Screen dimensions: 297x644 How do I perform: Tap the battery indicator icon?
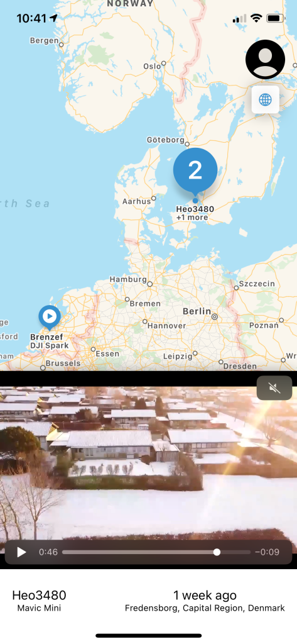[x=275, y=18]
